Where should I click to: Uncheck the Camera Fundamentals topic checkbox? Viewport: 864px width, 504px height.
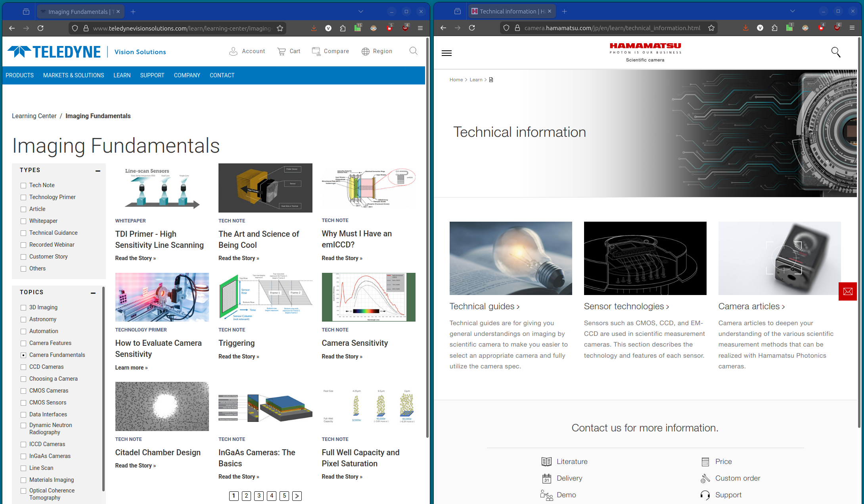[23, 355]
